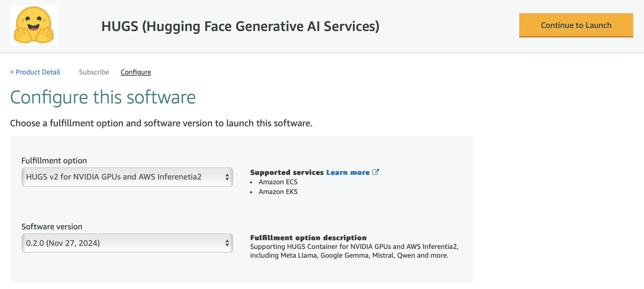Click the HUGS Container description paragraph
Image resolution: width=644 pixels, height=289 pixels.
click(353, 251)
